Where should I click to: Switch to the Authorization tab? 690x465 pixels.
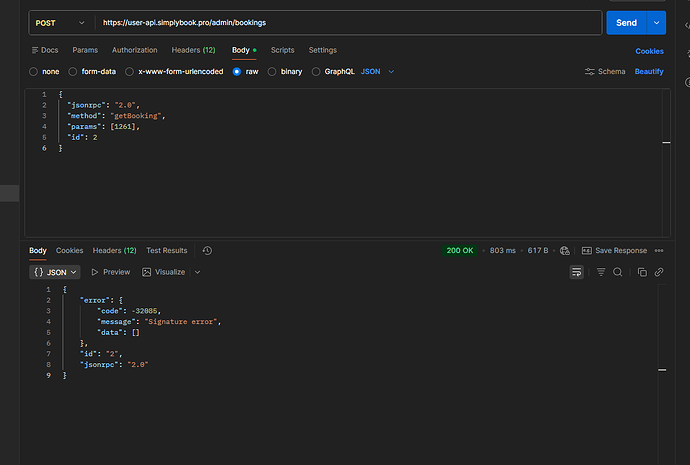click(134, 50)
